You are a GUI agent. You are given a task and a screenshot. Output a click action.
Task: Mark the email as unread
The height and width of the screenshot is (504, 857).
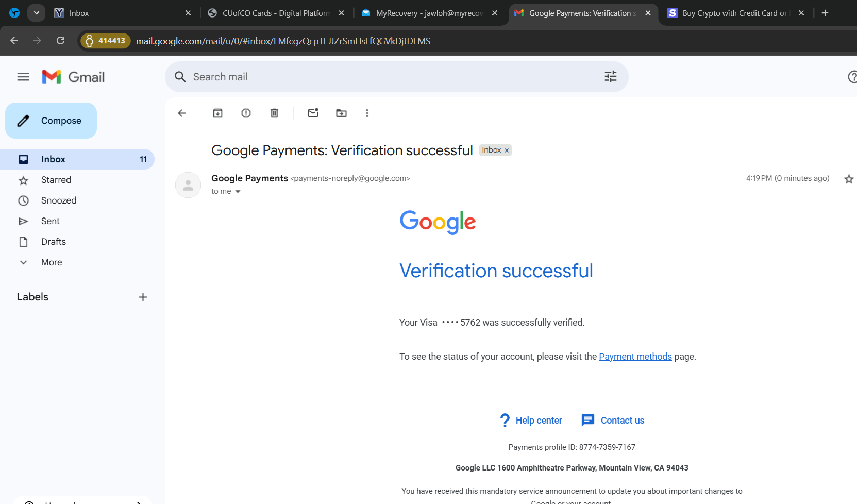[313, 113]
